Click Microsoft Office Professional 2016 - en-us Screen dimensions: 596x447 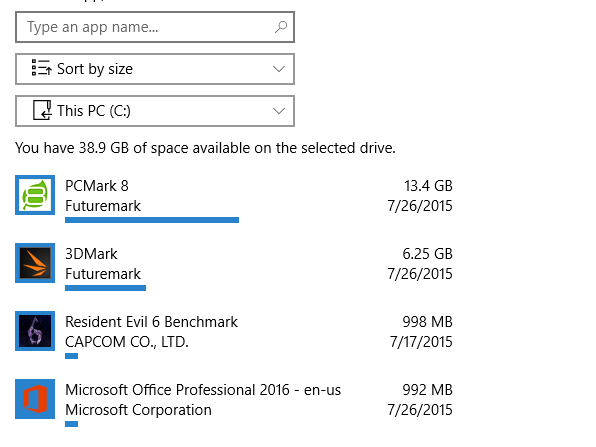203,390
